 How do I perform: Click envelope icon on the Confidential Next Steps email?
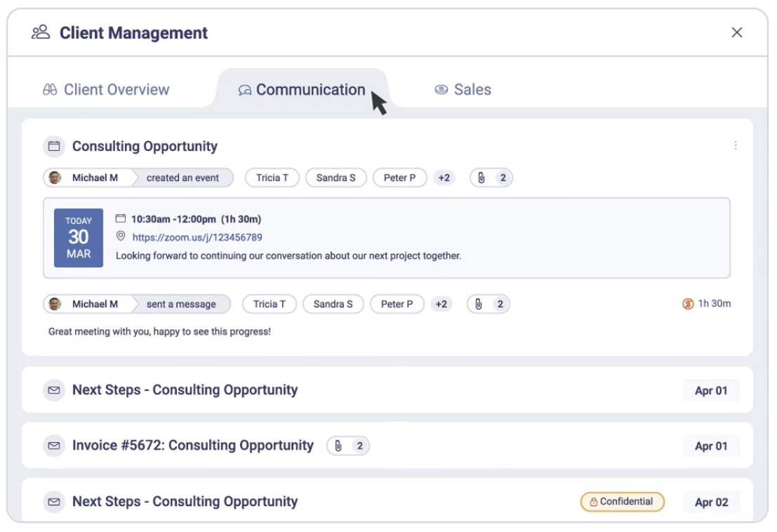click(53, 502)
